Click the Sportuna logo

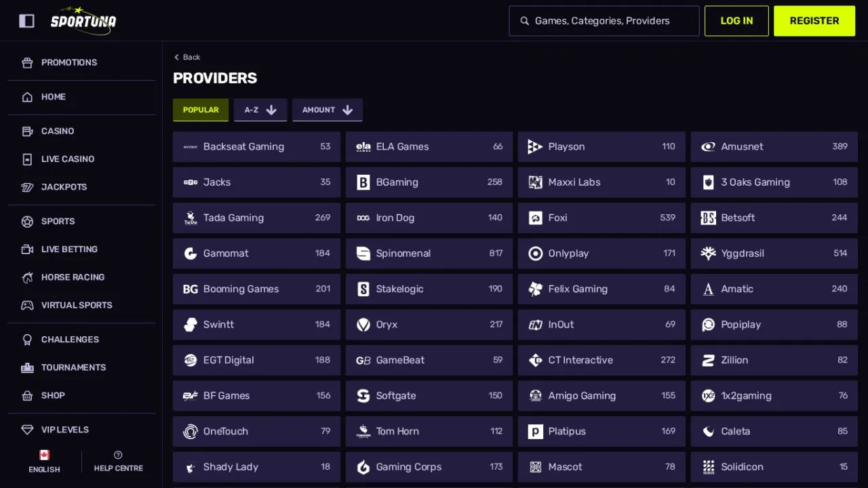83,20
